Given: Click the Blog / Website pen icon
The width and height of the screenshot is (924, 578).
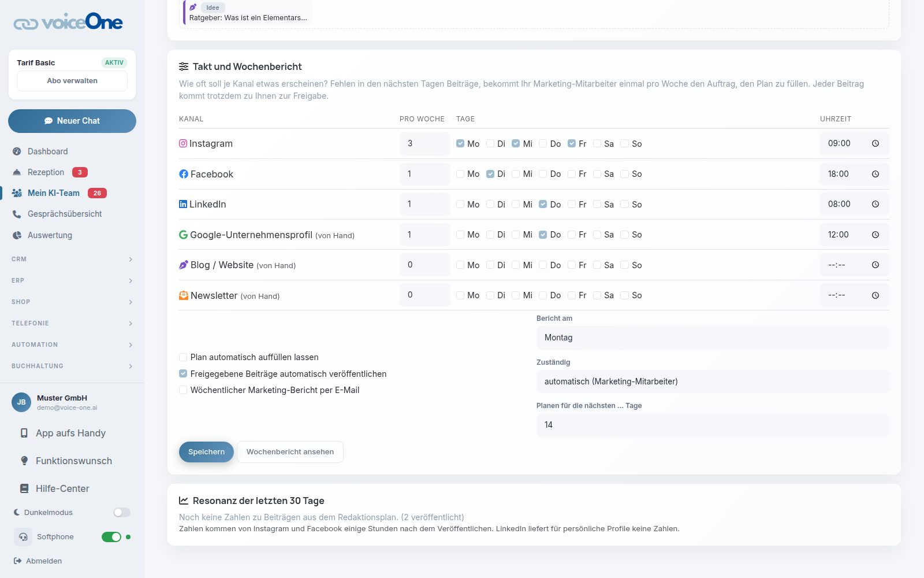Looking at the screenshot, I should tap(184, 265).
